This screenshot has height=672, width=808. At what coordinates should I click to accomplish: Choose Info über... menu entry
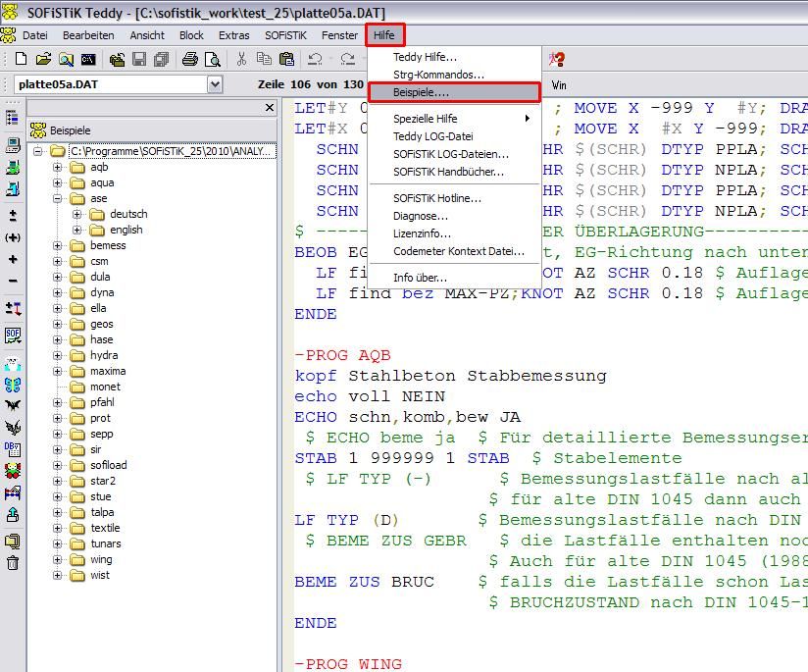455,278
